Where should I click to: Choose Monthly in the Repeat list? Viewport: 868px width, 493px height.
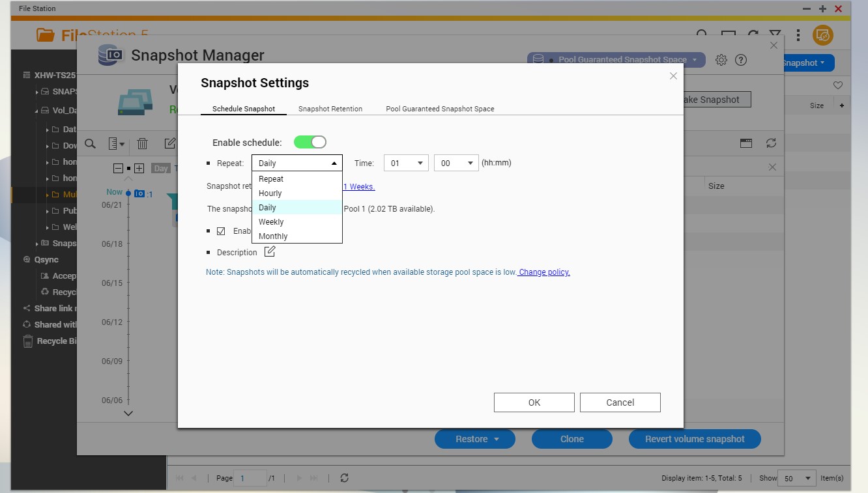click(x=273, y=236)
